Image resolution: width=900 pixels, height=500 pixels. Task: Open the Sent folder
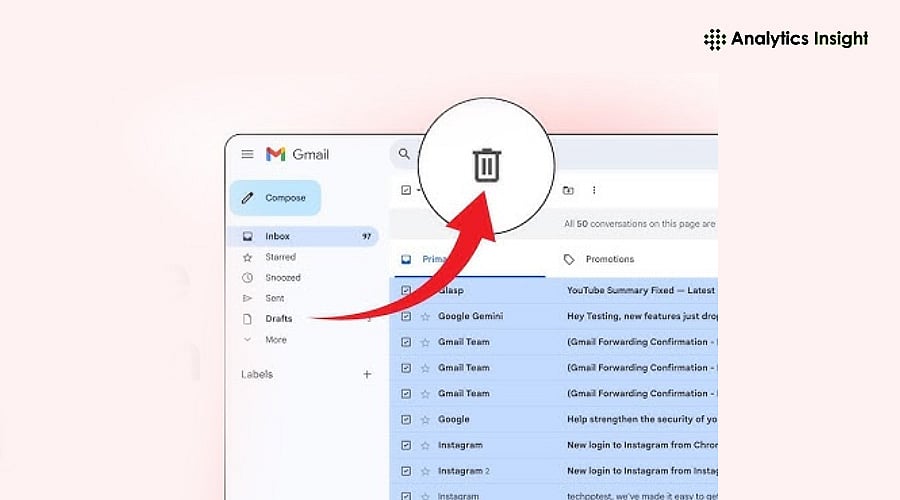tap(274, 298)
